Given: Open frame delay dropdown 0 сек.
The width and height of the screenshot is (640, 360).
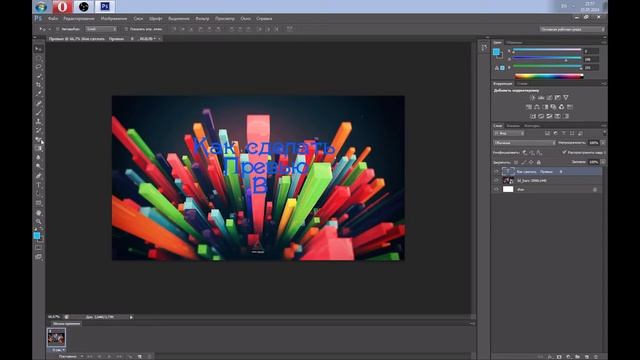Looking at the screenshot, I should 57,350.
